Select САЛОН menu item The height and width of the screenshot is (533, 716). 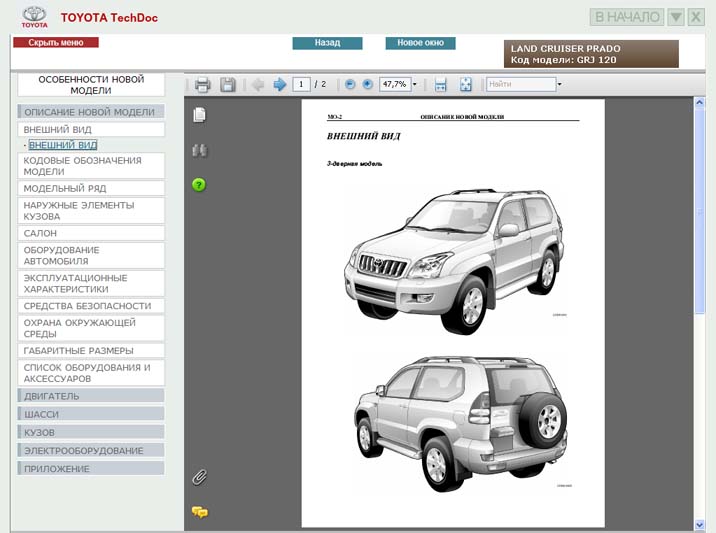click(91, 233)
